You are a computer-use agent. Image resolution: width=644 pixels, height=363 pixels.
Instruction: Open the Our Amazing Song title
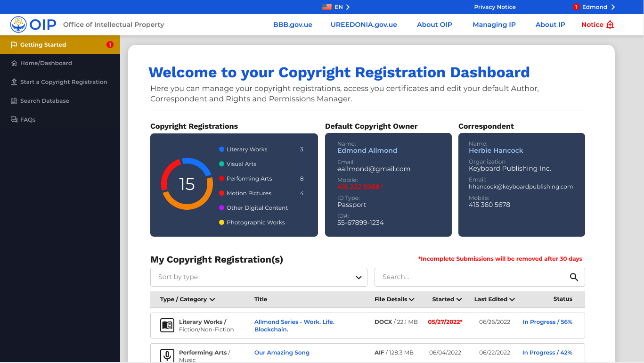(282, 353)
